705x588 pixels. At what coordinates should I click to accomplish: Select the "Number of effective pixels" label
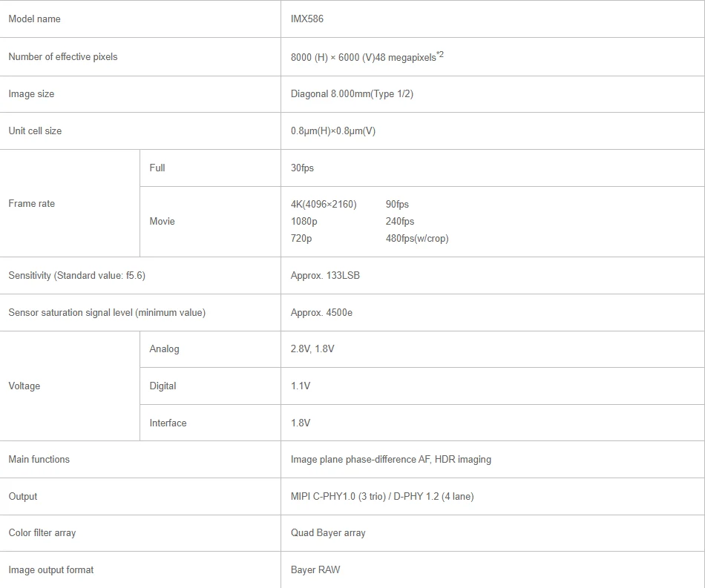tap(63, 57)
